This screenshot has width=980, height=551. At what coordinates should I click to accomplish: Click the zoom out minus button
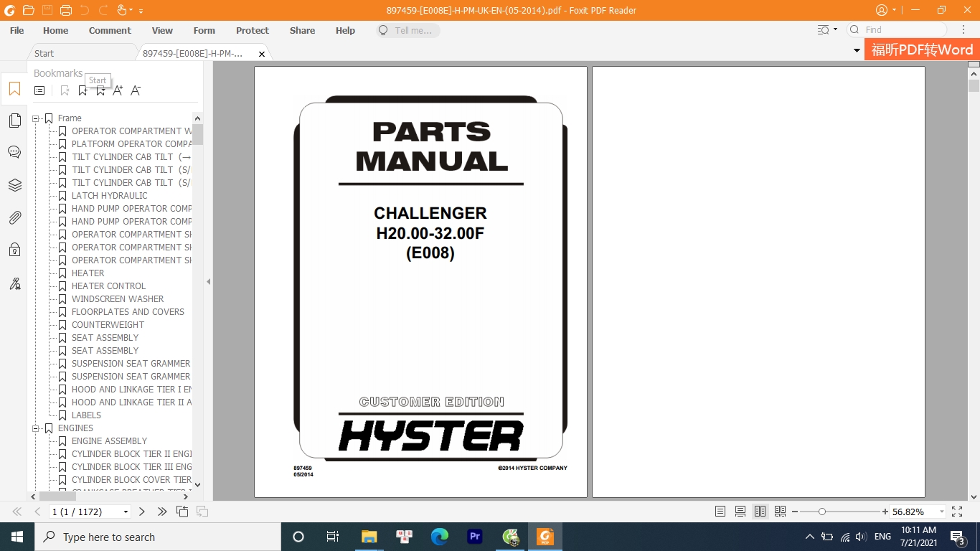pos(795,512)
